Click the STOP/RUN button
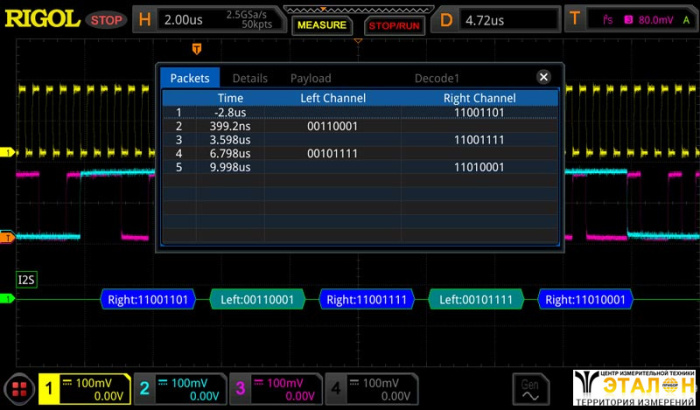Image resolution: width=700 pixels, height=410 pixels. (x=393, y=25)
